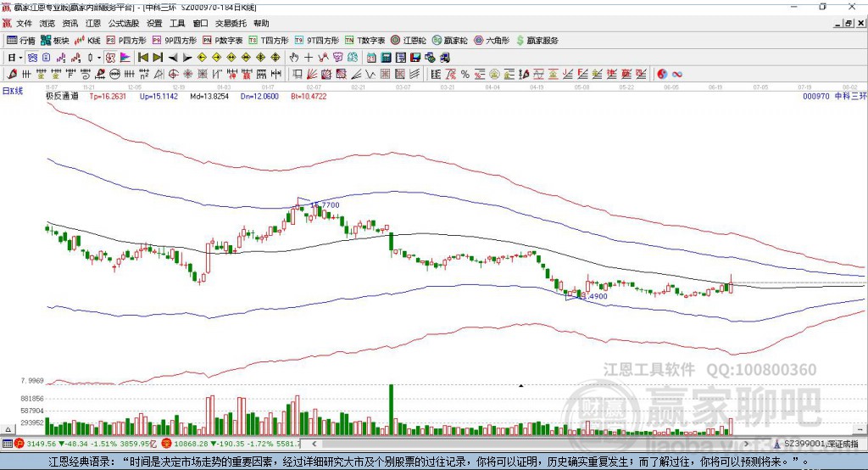
Task: Jump to first bar with skip-back arrow
Action: coord(143,57)
